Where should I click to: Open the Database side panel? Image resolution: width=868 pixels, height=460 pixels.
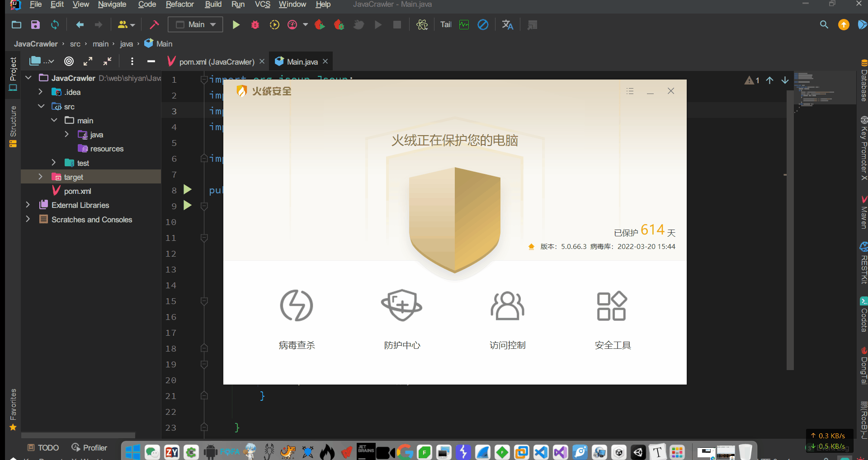pyautogui.click(x=864, y=80)
